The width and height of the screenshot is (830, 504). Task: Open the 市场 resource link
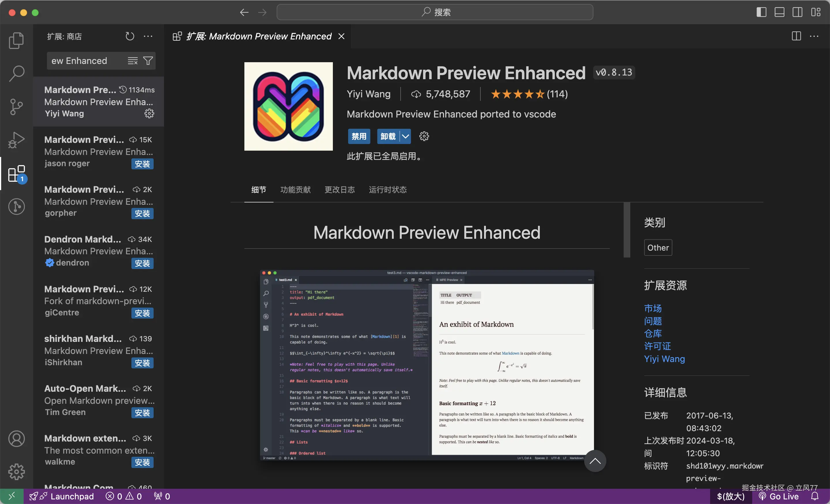click(x=653, y=308)
